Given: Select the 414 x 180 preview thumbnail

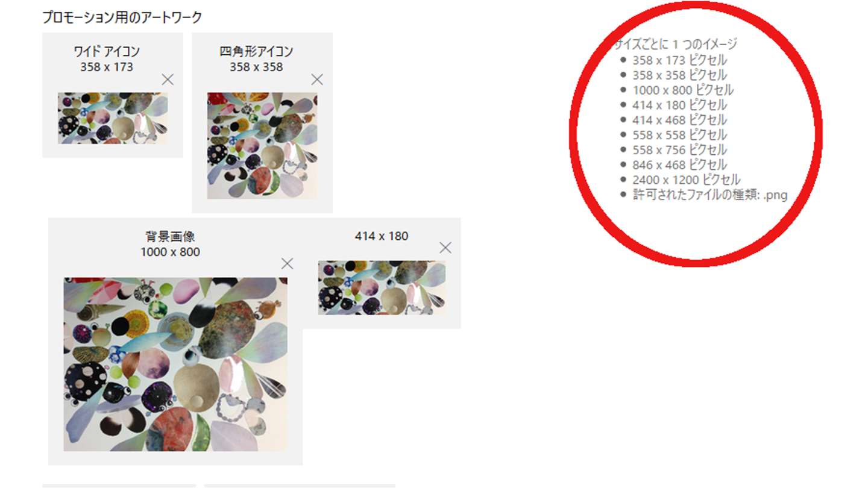Looking at the screenshot, I should (382, 288).
